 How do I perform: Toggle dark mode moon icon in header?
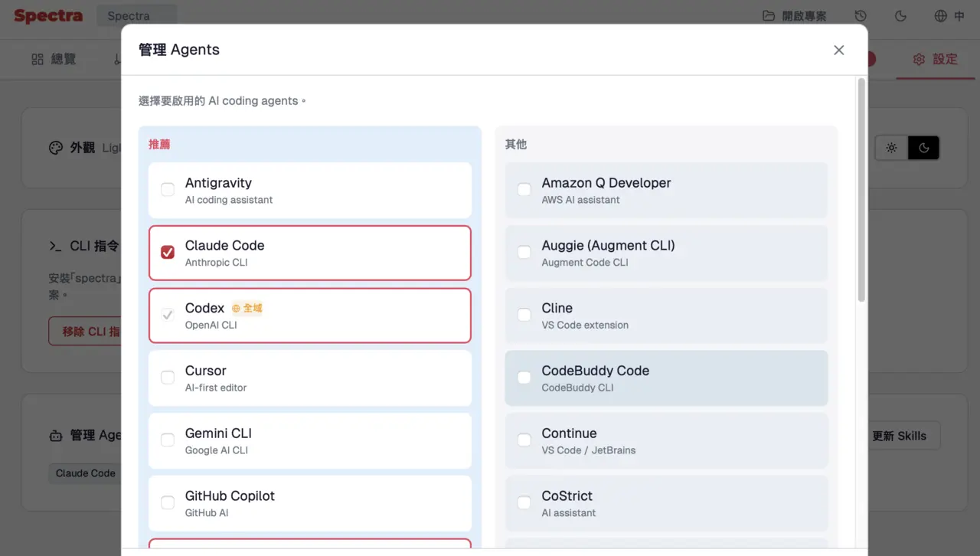click(900, 16)
